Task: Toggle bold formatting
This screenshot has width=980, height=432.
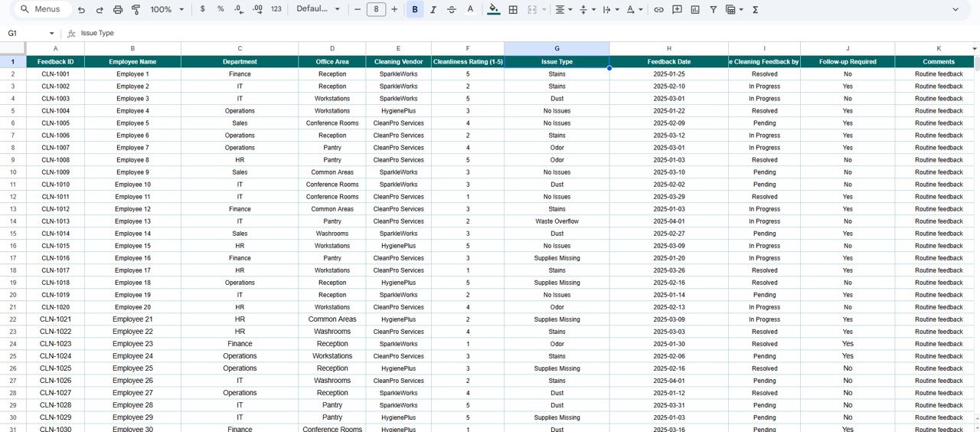Action: [415, 10]
